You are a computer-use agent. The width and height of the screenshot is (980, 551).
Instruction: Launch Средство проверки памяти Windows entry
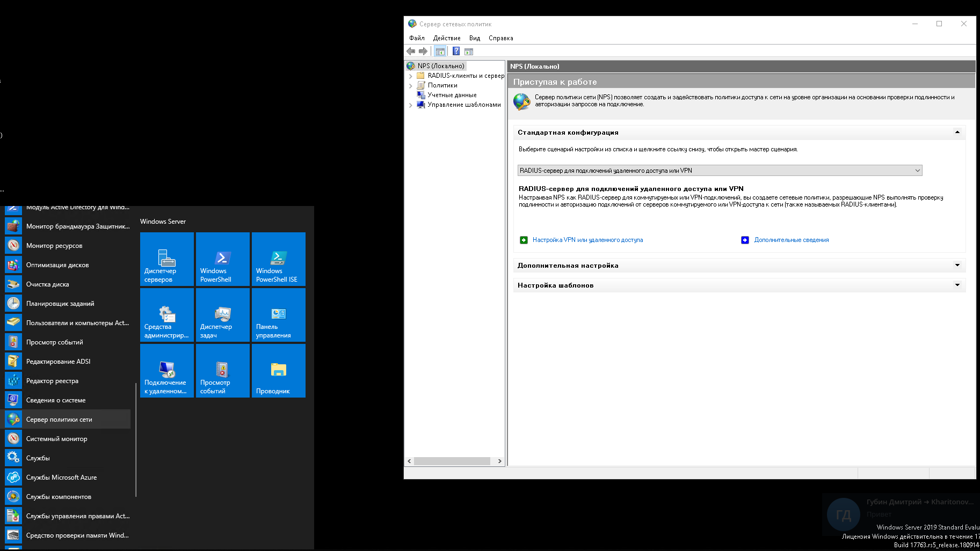coord(67,535)
